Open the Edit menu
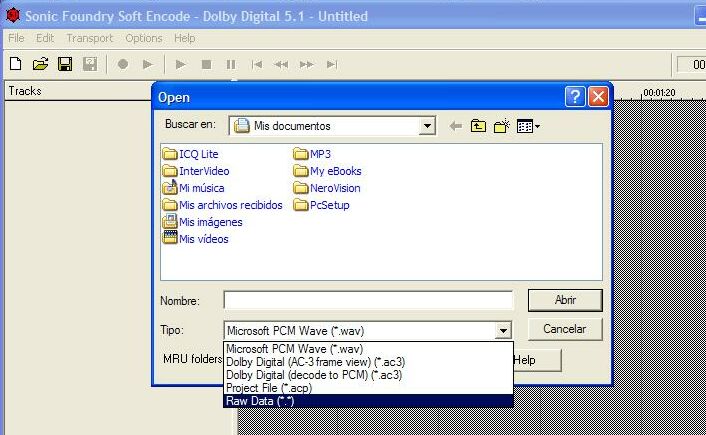Image resolution: width=706 pixels, height=435 pixels. click(45, 38)
